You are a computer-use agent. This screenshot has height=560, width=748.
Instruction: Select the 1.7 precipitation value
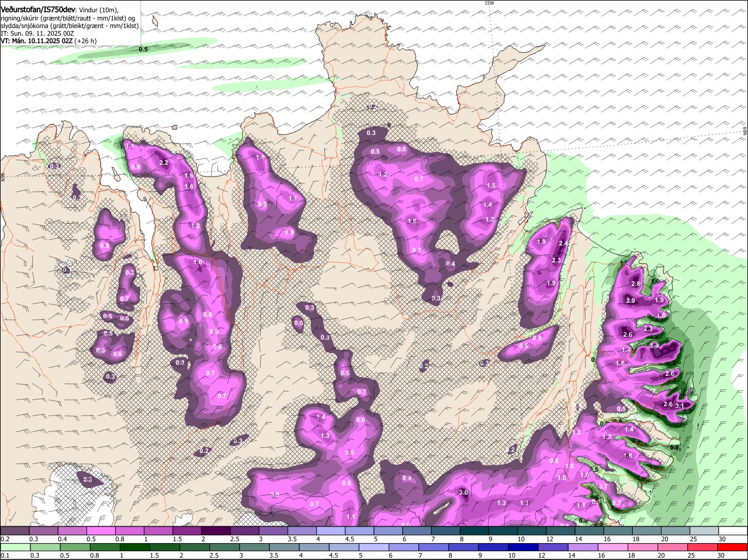(x=607, y=437)
